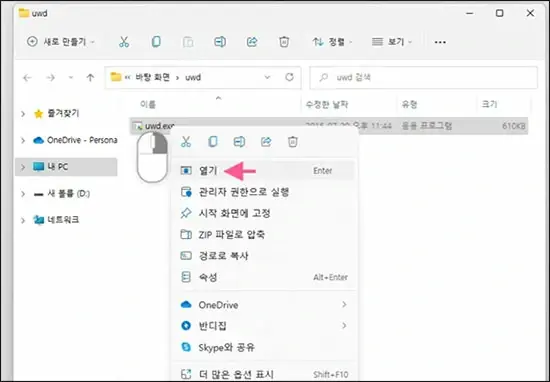This screenshot has height=382, width=550.
Task: Go forward with the right arrow button
Action: (x=51, y=78)
